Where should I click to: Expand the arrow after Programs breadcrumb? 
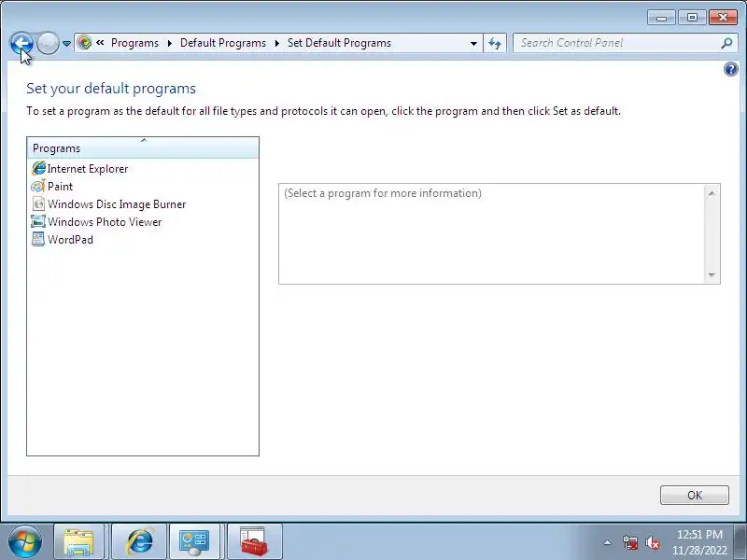(x=170, y=43)
